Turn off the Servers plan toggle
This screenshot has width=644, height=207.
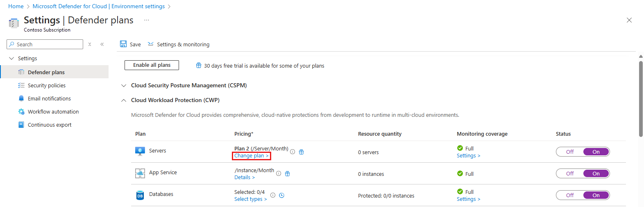(570, 152)
